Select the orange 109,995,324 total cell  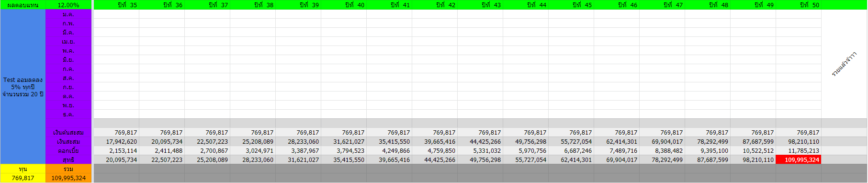click(x=68, y=178)
